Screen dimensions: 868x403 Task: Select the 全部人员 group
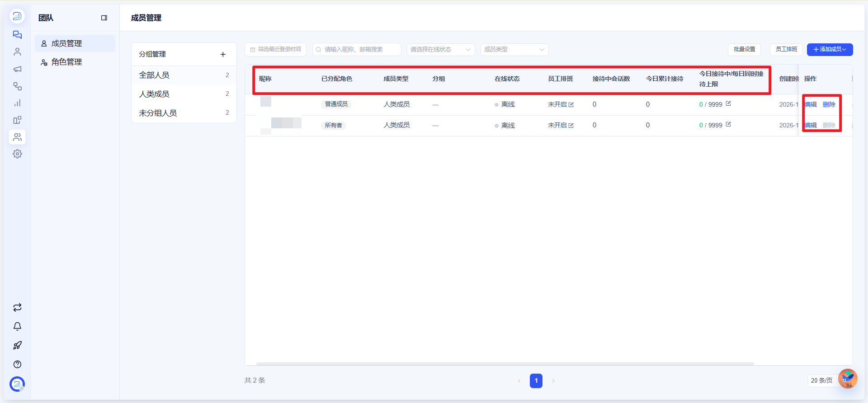[x=184, y=75]
